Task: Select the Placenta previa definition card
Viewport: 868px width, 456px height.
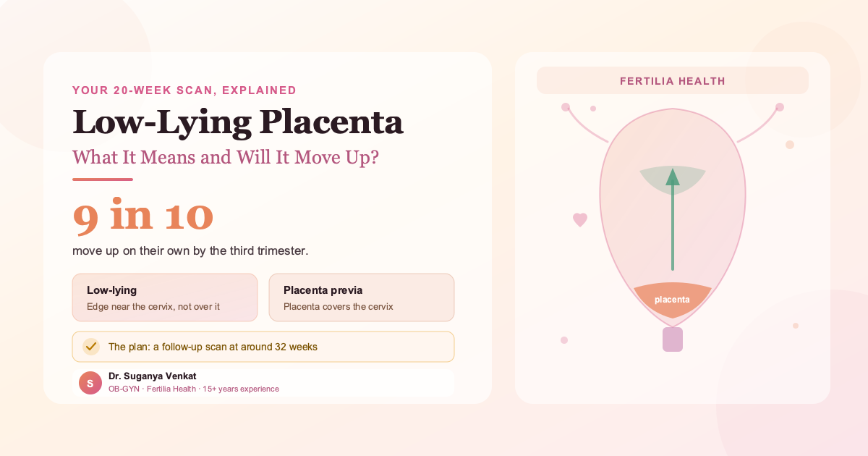Action: tap(362, 297)
